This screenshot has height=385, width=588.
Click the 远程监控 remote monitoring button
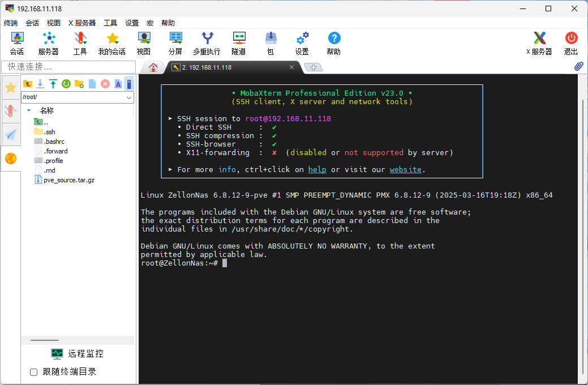pyautogui.click(x=78, y=353)
